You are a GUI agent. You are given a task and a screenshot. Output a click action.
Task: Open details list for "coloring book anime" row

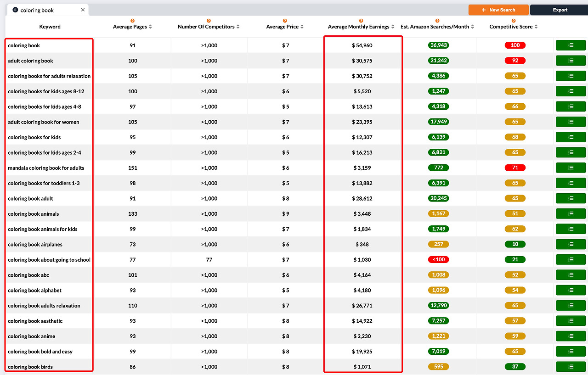tap(571, 336)
